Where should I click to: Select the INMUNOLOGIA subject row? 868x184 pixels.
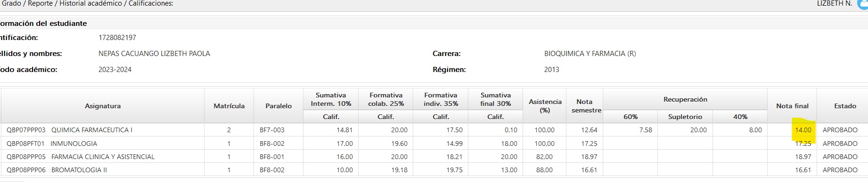(x=434, y=144)
